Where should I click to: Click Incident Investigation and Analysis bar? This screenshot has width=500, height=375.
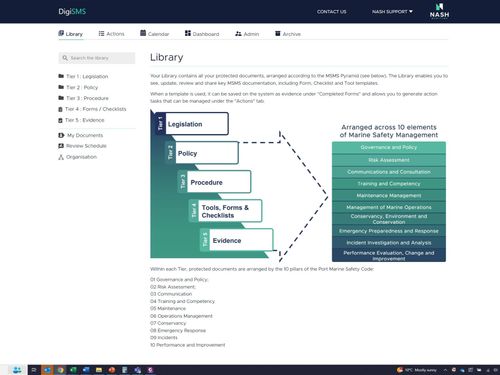(x=389, y=243)
